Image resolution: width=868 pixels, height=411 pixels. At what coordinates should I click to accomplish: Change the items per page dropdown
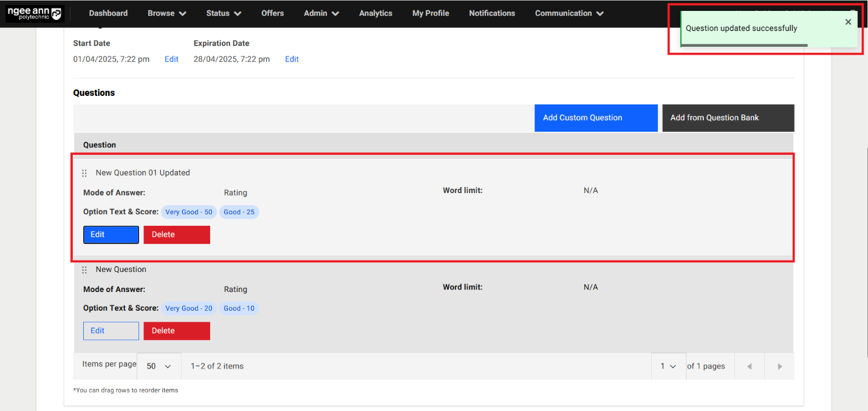(x=159, y=366)
